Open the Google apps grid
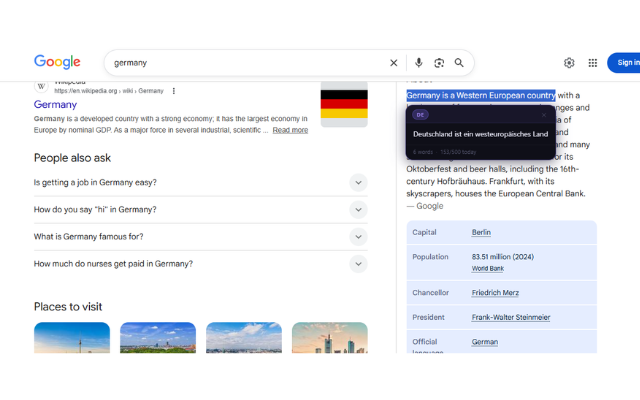This screenshot has width=640, height=400. coord(593,63)
